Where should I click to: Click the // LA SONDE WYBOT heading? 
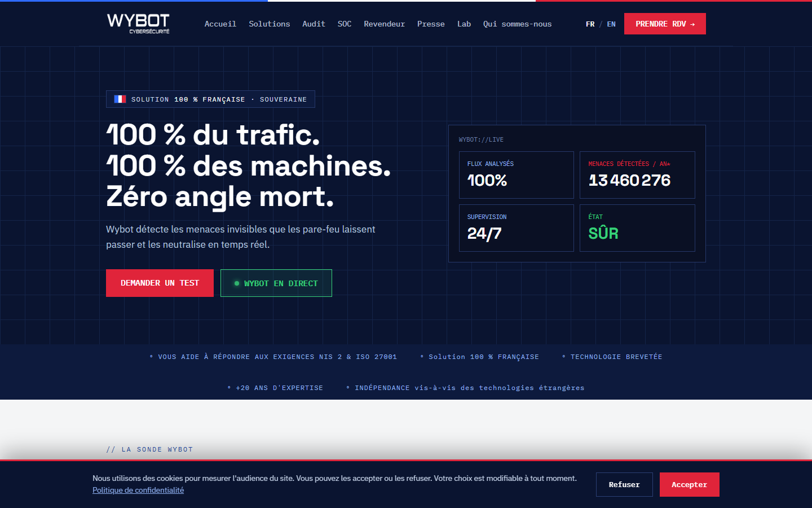tap(149, 449)
